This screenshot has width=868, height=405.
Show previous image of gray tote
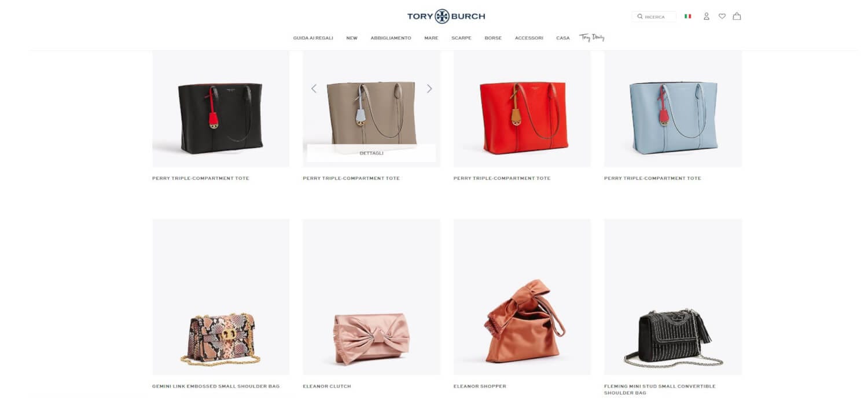point(314,89)
